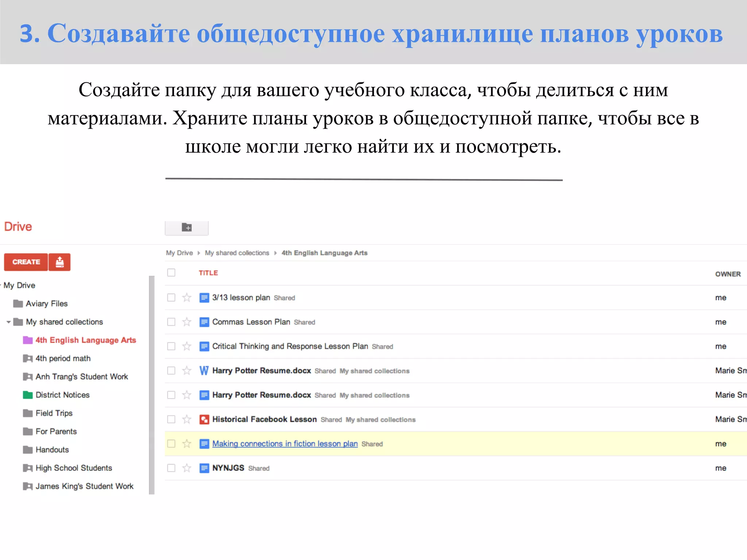This screenshot has width=747, height=560.
Task: Click the purple 4th English Language Arts folder icon
Action: tap(28, 340)
